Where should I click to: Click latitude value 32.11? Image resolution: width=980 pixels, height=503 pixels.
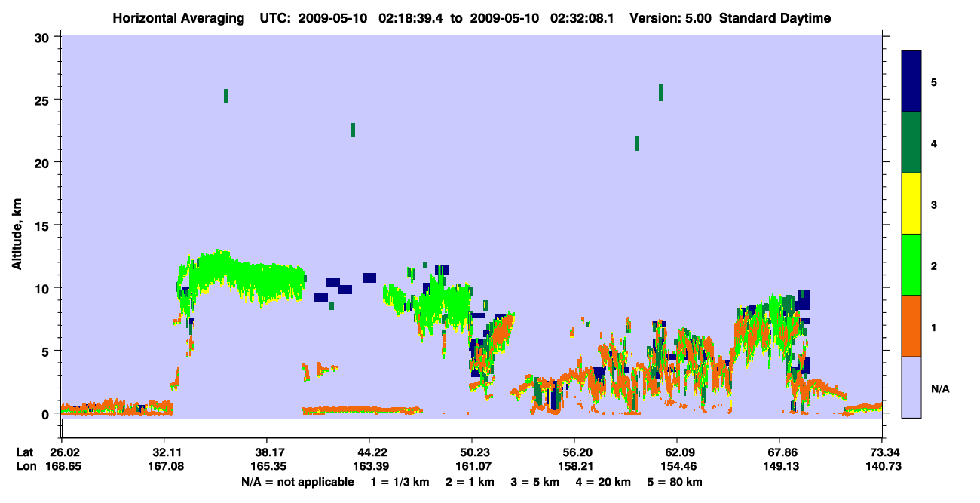[167, 452]
